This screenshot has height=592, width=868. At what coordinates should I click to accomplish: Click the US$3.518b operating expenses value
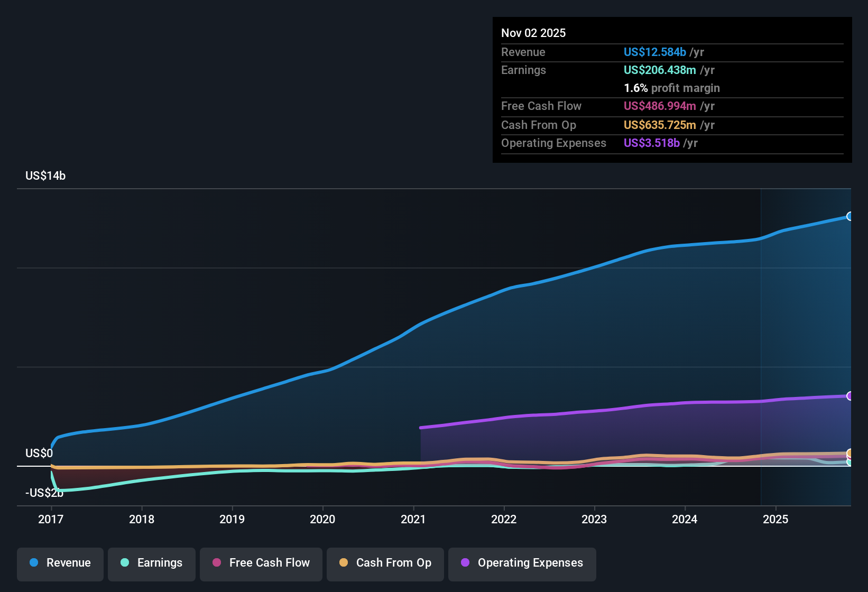(x=652, y=143)
